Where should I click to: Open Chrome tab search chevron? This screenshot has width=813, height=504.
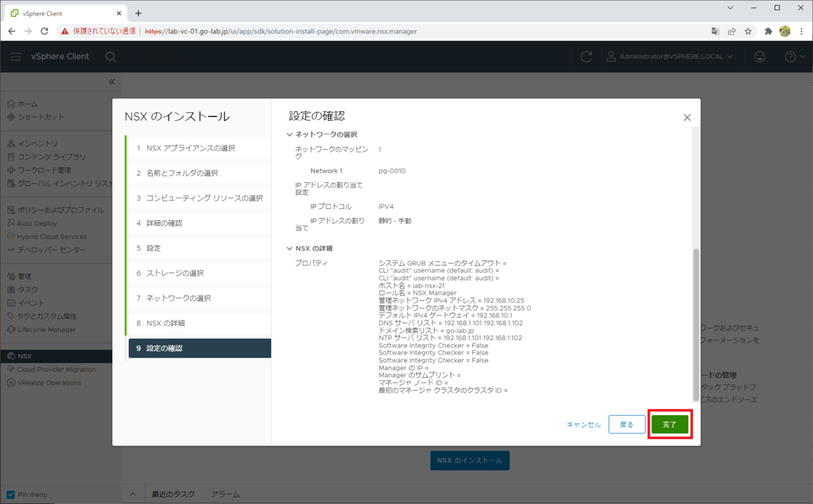730,7
